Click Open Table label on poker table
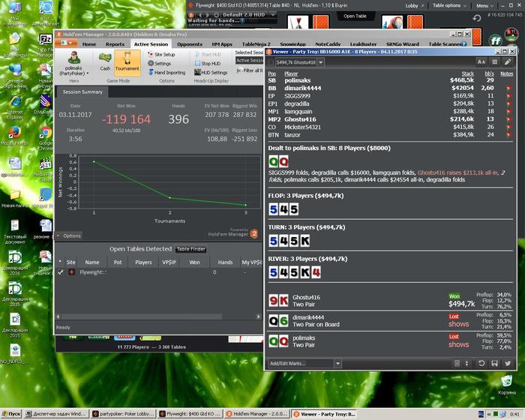 [x=355, y=16]
